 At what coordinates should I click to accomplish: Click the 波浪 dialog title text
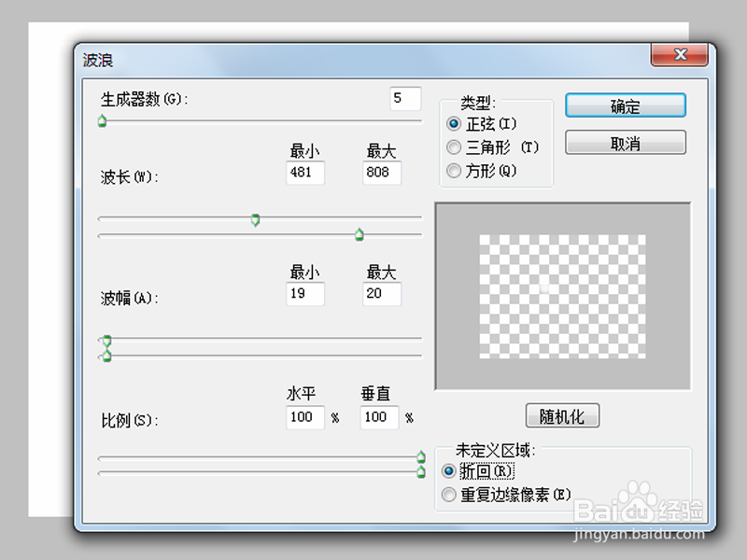pos(98,60)
